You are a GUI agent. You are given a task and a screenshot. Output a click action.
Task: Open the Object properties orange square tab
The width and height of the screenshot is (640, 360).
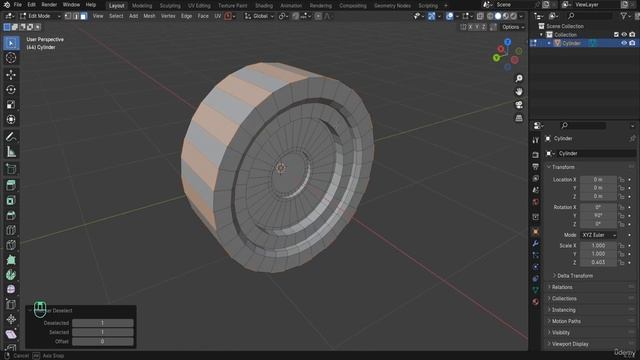[x=536, y=232]
